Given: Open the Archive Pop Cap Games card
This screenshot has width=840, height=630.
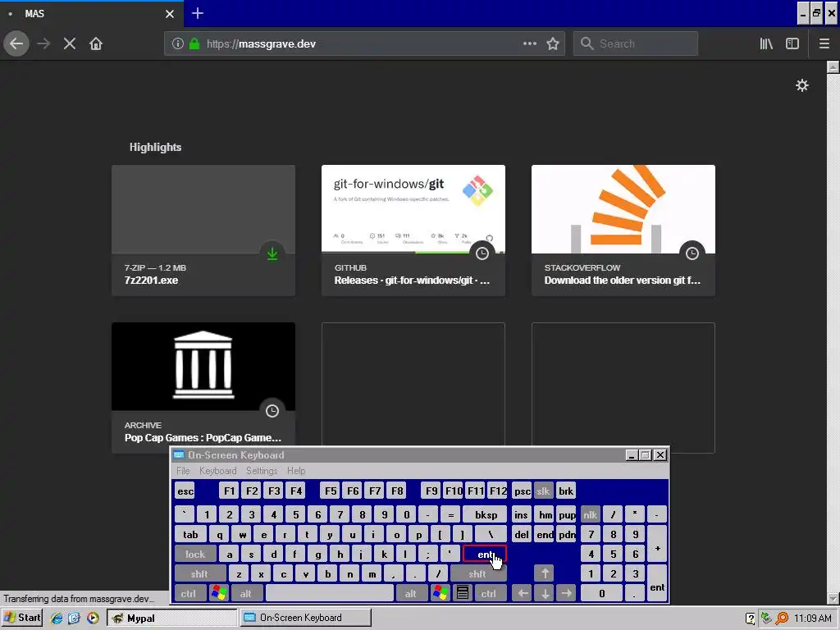Looking at the screenshot, I should pyautogui.click(x=203, y=388).
